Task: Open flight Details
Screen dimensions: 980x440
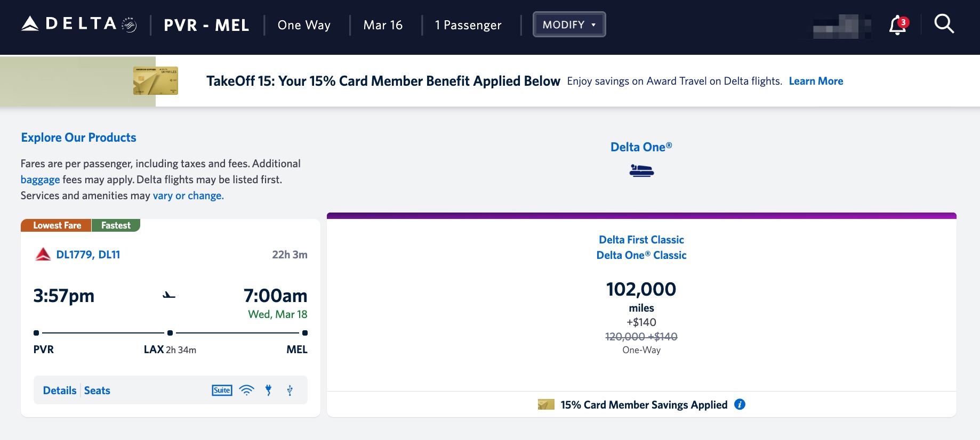Action: coord(60,390)
